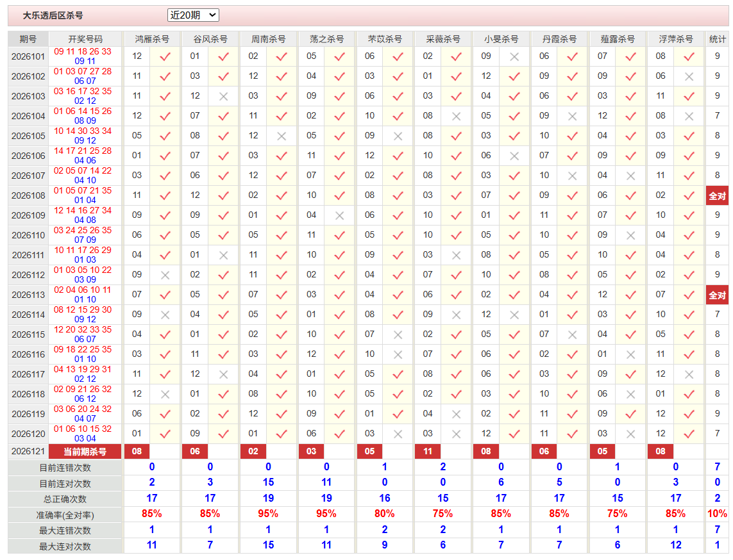Click the check mark for 周南杀号 in row 2026110
733x560 pixels.
click(x=282, y=235)
